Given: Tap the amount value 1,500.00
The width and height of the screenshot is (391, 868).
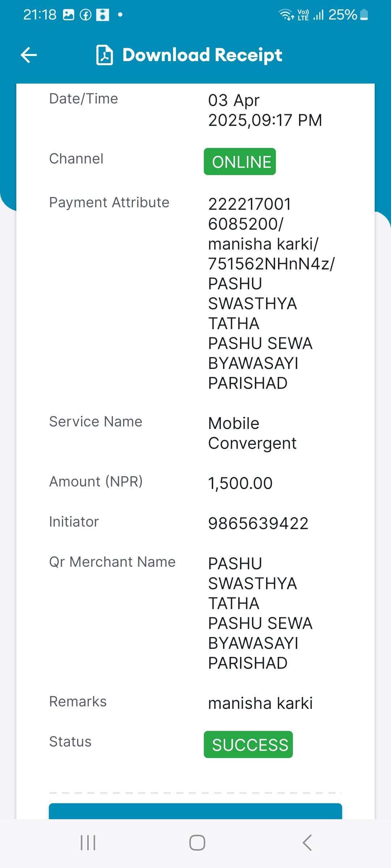Looking at the screenshot, I should [x=240, y=483].
